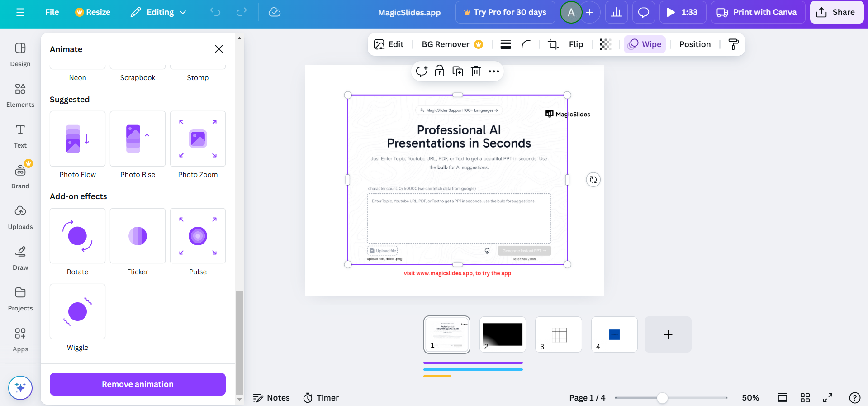868x406 pixels.
Task: Lock the selected element
Action: (440, 72)
